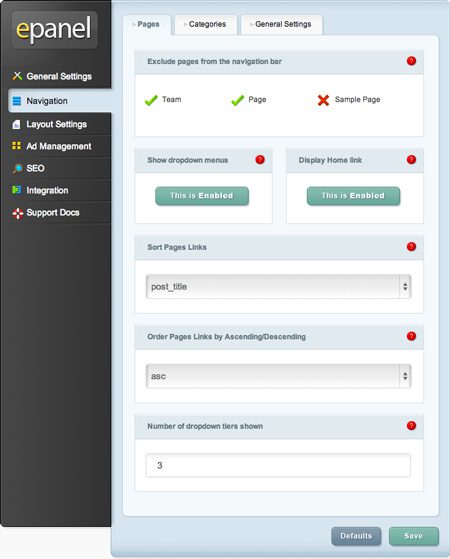The width and height of the screenshot is (450, 559).
Task: Open help icon for Show dropdown menus
Action: 260,160
